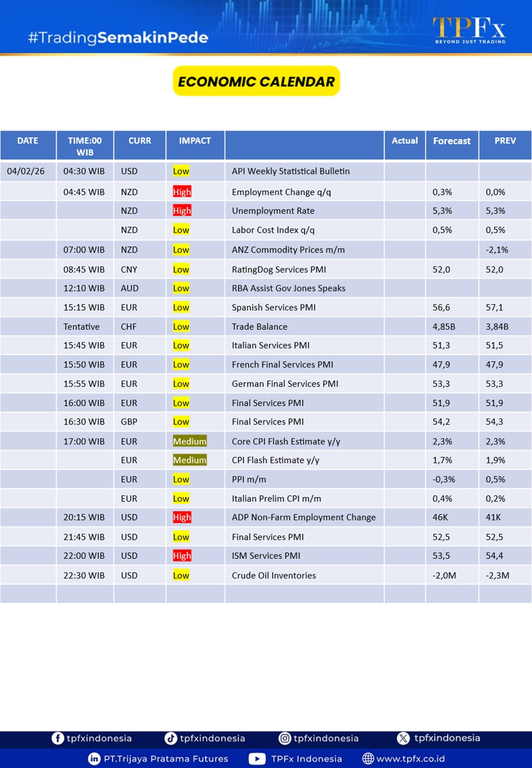Select the Instagram icon in the footer
Image resolution: width=532 pixels, height=768 pixels.
pyautogui.click(x=285, y=738)
